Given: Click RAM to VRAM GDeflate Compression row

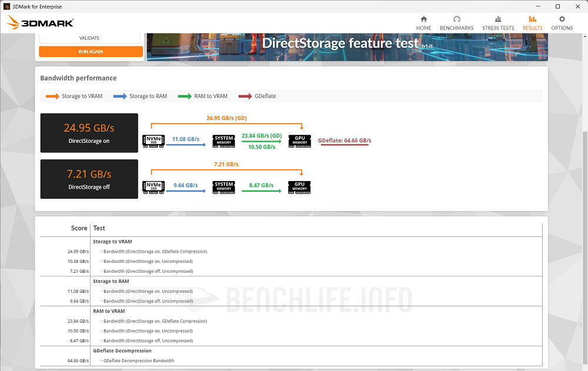Looking at the screenshot, I should [x=291, y=321].
